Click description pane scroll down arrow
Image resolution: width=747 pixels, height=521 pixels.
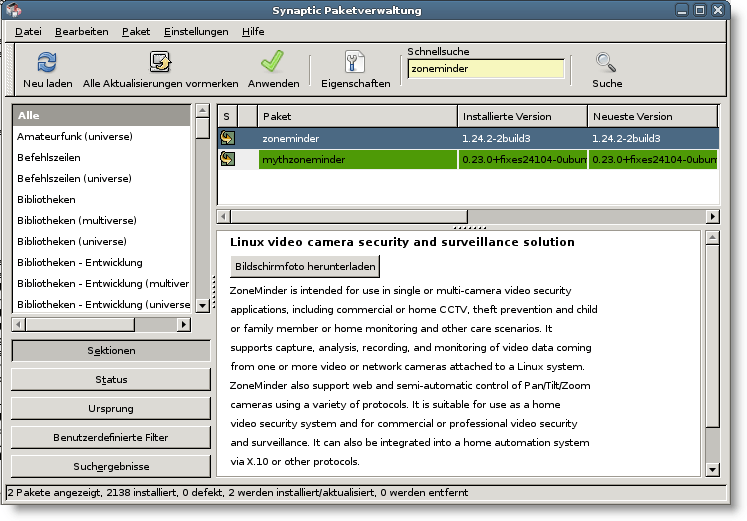pyautogui.click(x=712, y=470)
